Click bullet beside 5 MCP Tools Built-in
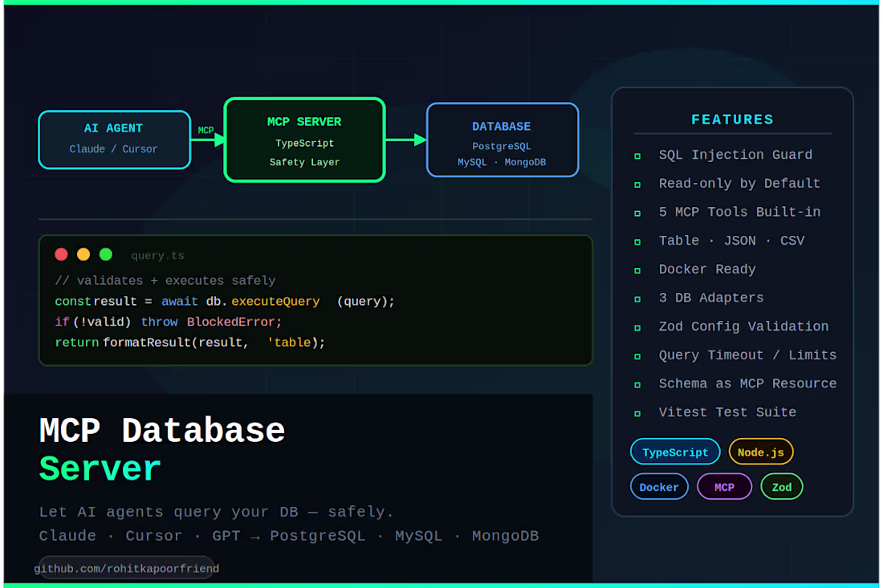The width and height of the screenshot is (883, 588). (x=637, y=213)
